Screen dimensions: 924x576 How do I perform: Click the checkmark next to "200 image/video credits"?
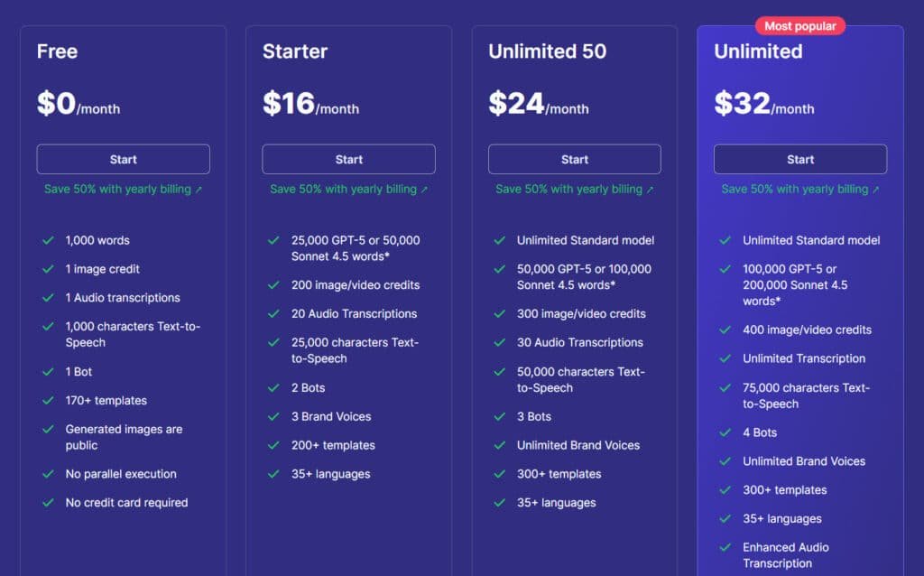[273, 284]
